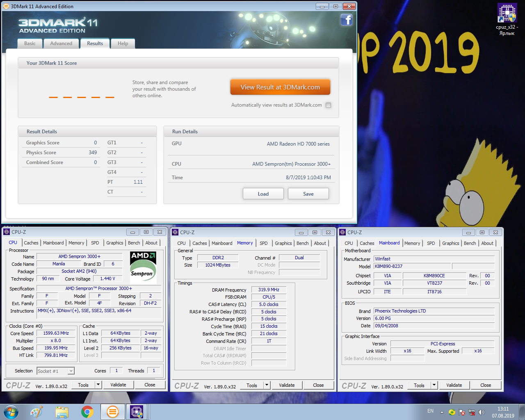Click the mainboard Model K8M890-8237 field
This screenshot has height=420, width=525.
(x=412, y=266)
